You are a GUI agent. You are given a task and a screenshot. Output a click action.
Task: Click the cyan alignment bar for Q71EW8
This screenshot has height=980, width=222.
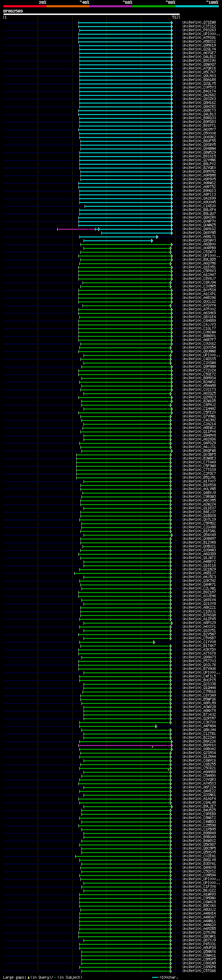pyautogui.click(x=125, y=23)
